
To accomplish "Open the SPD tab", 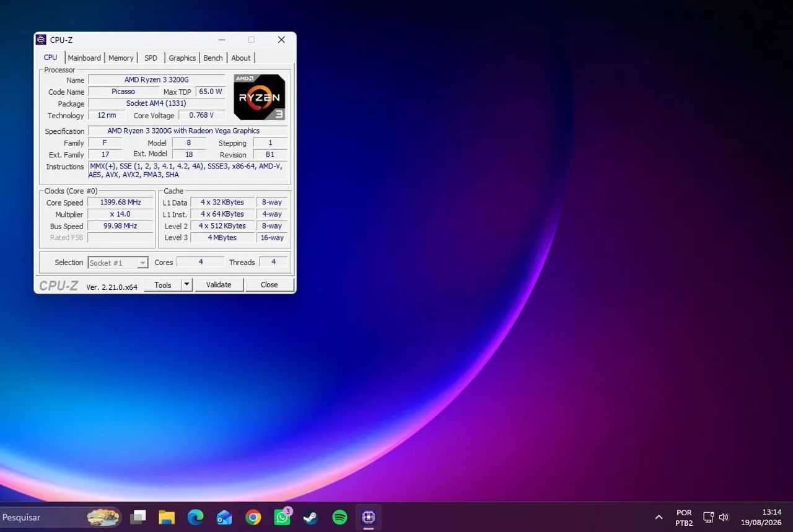I will (151, 58).
